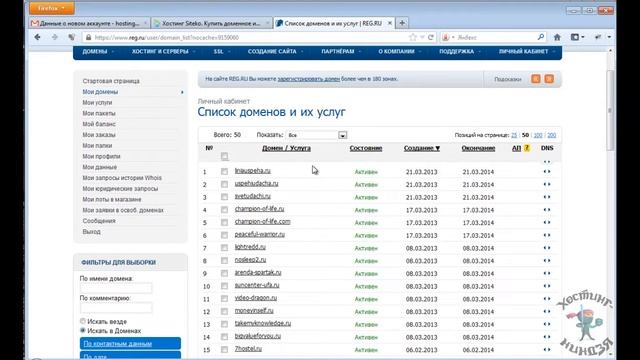Viewport: 640px width, 360px height.
Task: Open the orange Firefox menu button
Action: 51,8
